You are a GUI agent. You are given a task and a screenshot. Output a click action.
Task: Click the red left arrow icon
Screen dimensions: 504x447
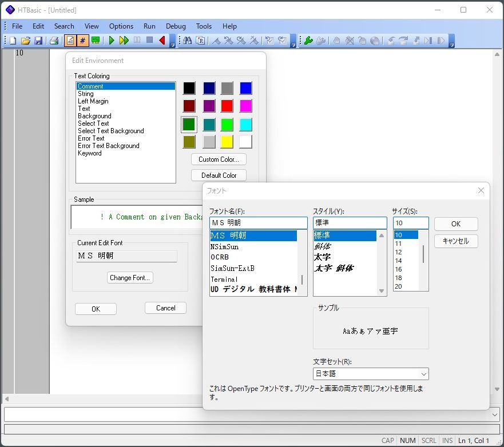click(162, 41)
